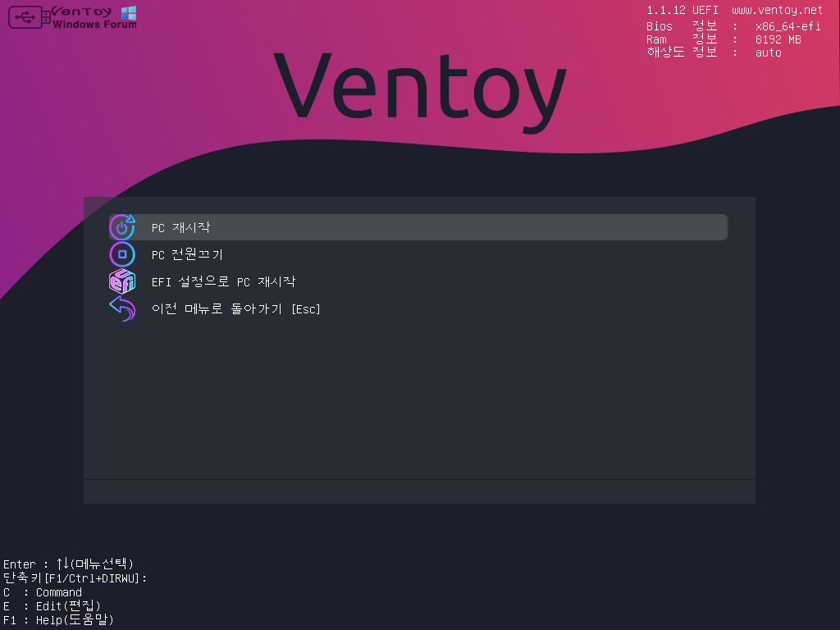840x630 pixels.
Task: Click the 단축키[F1/Ctrl+DIRWU] hint line
Action: pyautogui.click(x=75, y=578)
